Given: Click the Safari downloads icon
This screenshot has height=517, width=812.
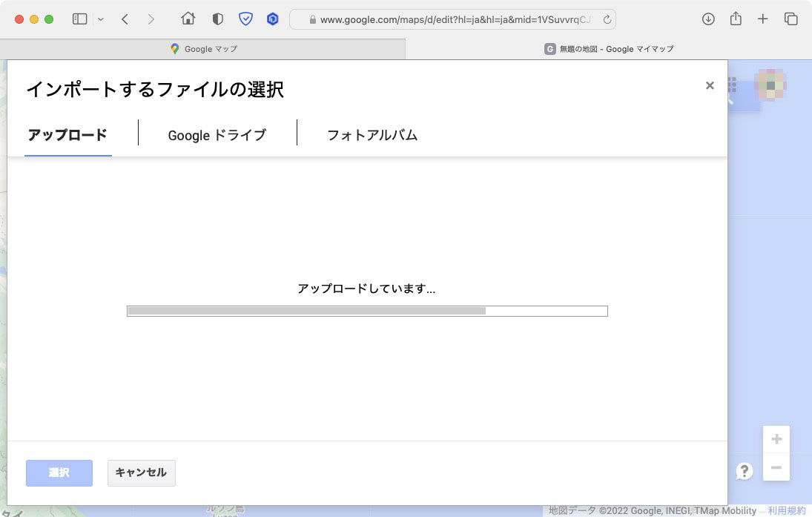Looking at the screenshot, I should (x=708, y=19).
